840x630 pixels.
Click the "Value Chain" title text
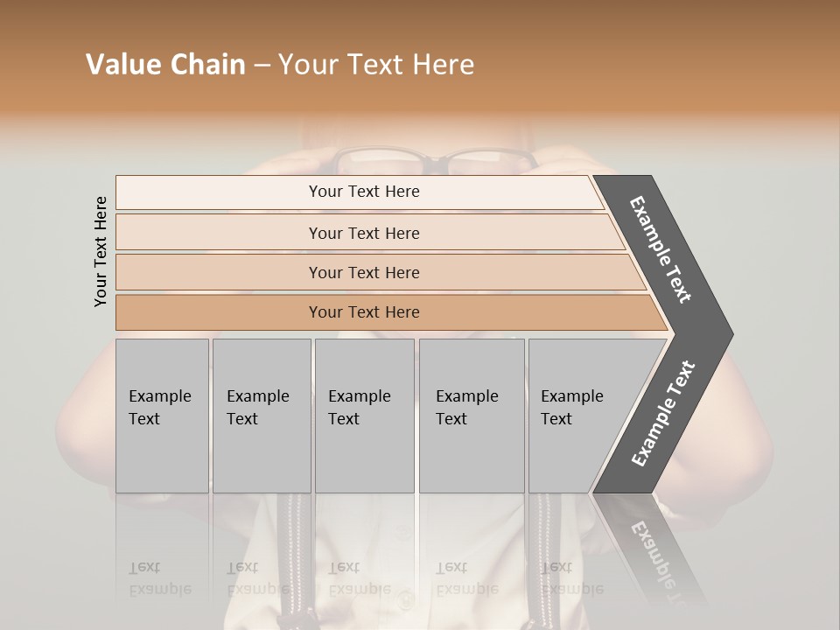(x=165, y=65)
